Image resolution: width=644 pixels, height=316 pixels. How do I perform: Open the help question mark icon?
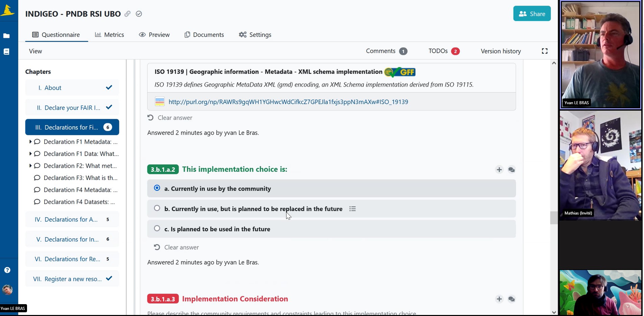coord(7,270)
